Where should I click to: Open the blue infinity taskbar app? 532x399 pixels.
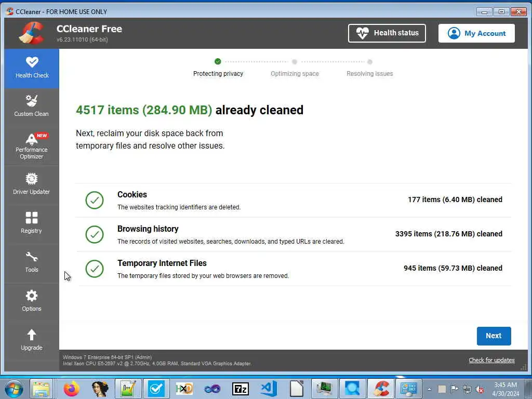[x=212, y=389]
